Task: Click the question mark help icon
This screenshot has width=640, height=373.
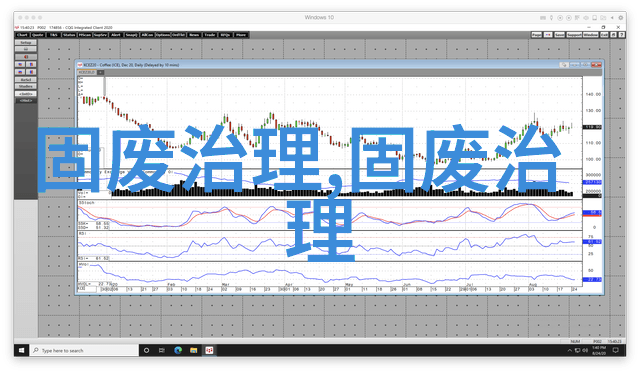Action: 622,35
